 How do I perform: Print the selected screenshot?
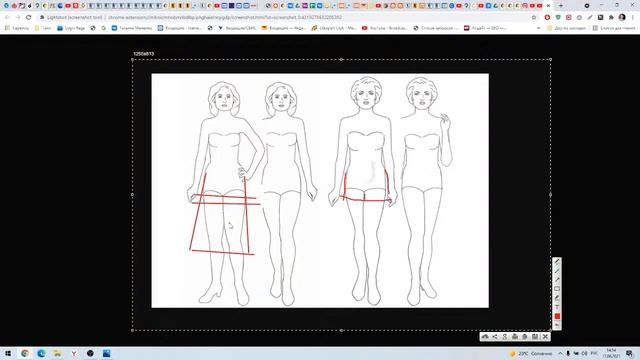coord(515,337)
